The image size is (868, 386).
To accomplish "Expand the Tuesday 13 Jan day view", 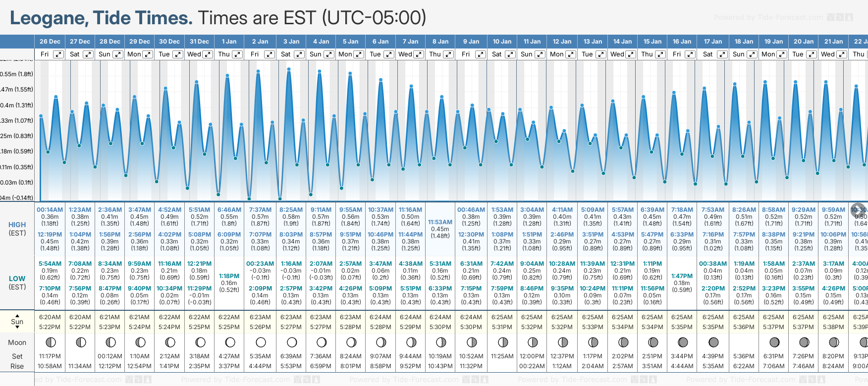I will pos(600,54).
